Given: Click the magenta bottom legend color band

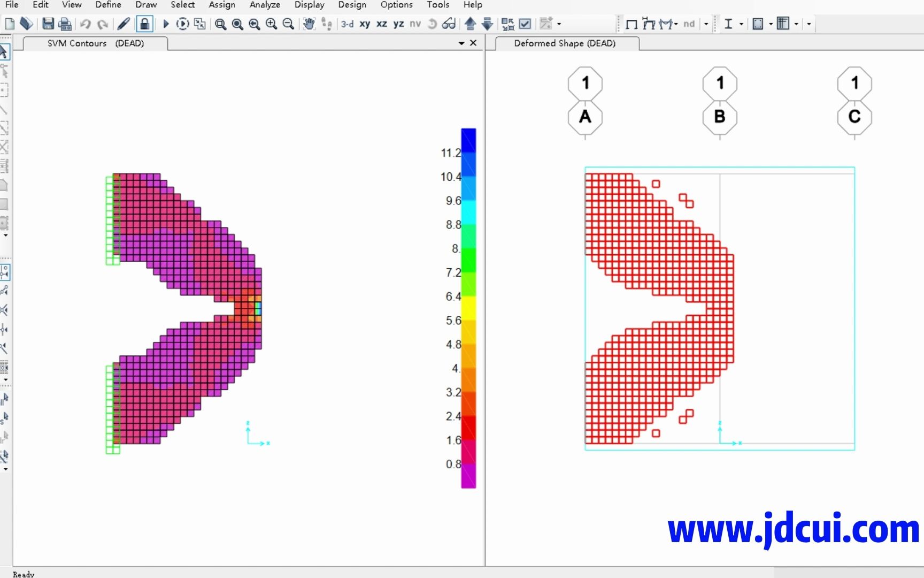Looking at the screenshot, I should click(468, 476).
